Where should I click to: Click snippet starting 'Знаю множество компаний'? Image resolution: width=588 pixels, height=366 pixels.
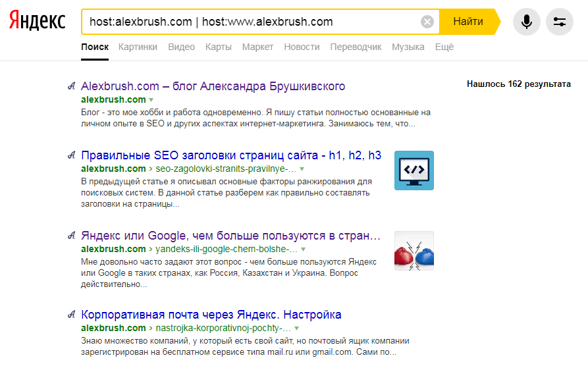(x=245, y=346)
